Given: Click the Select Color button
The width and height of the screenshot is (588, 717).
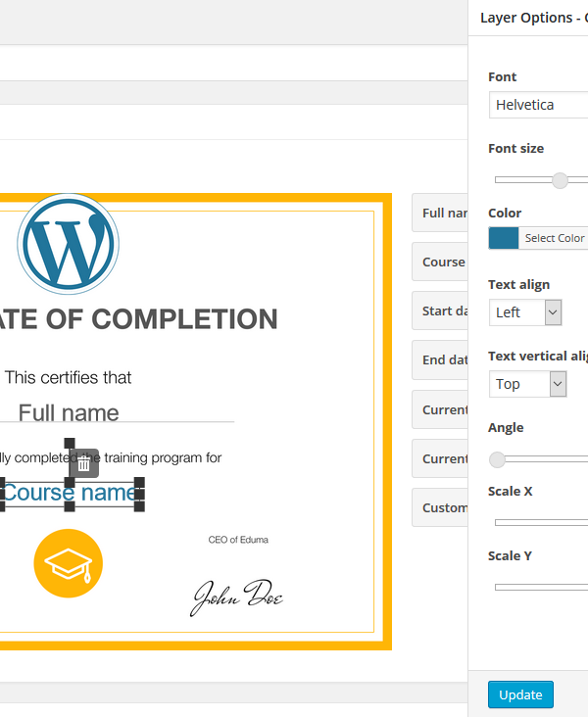Looking at the screenshot, I should 554,238.
